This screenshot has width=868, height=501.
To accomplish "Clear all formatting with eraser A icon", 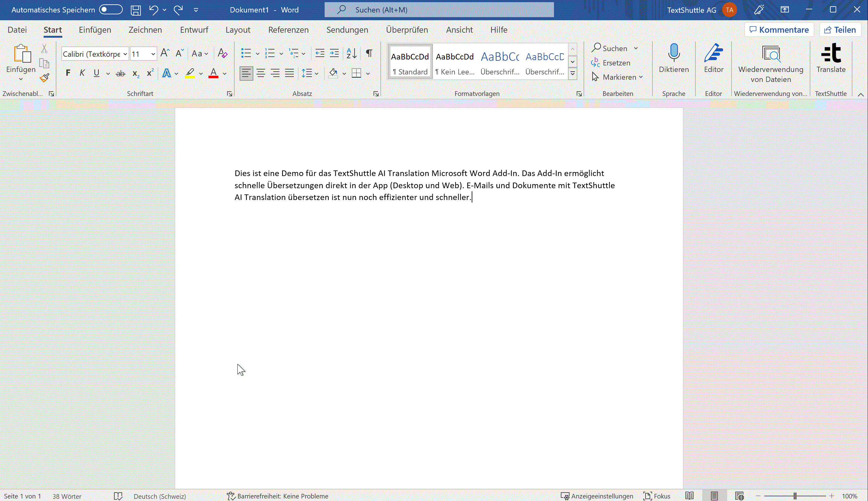I will 222,53.
